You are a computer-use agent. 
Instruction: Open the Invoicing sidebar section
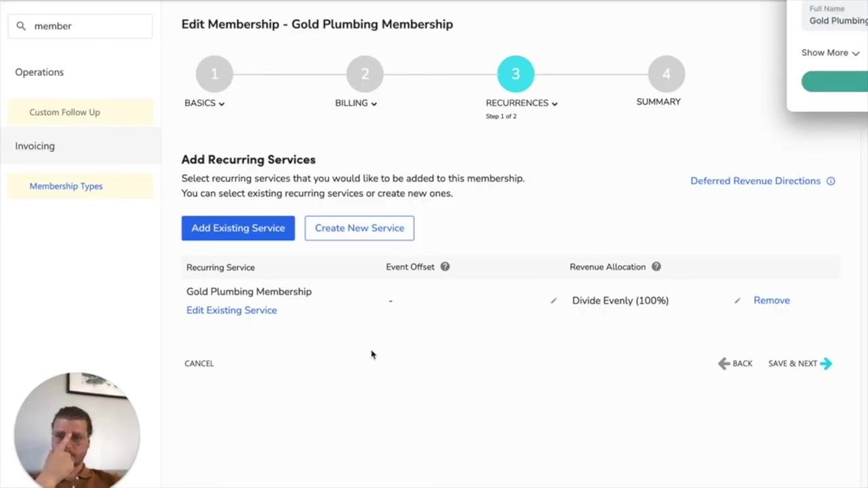click(35, 146)
